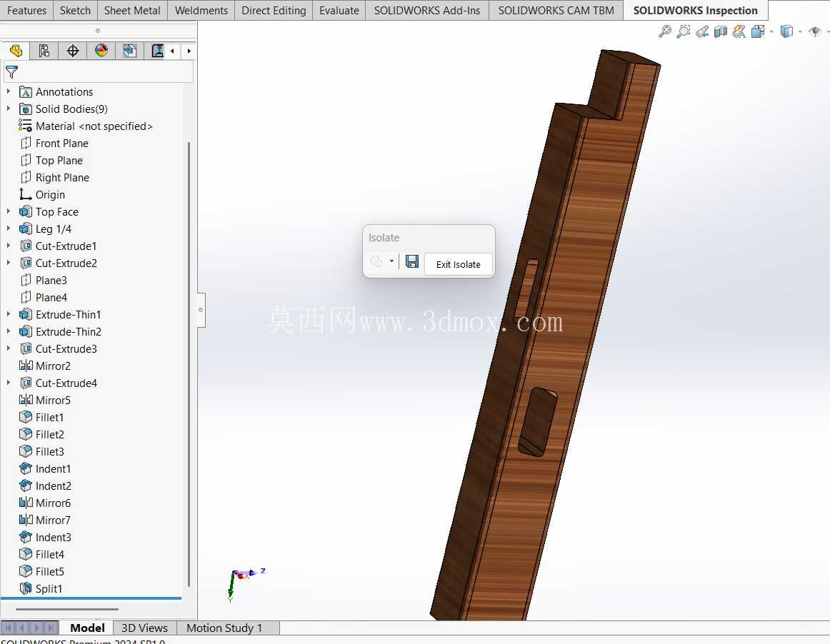Screen dimensions: 830x644
Task: Select the Mirror2 feature
Action: pos(45,366)
